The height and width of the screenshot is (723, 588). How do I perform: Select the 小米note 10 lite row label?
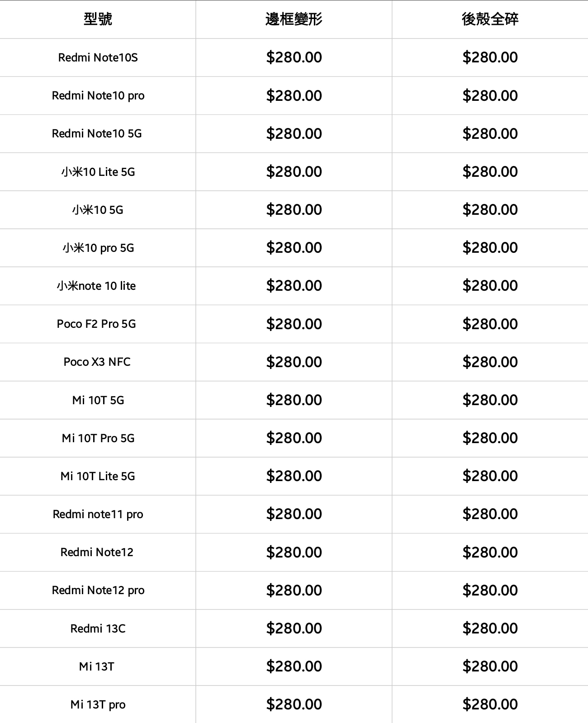pyautogui.click(x=96, y=286)
